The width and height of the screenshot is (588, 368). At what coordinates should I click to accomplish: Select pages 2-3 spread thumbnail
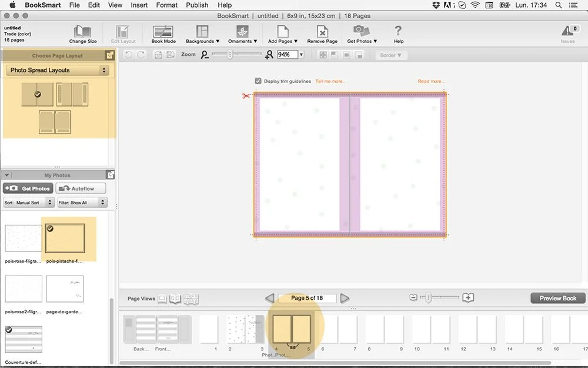(246, 329)
